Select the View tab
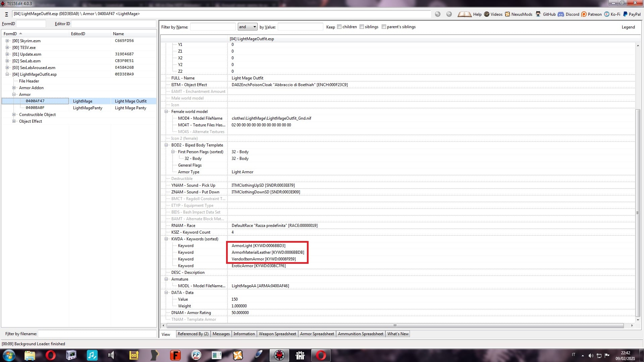This screenshot has width=644, height=362. point(166,334)
